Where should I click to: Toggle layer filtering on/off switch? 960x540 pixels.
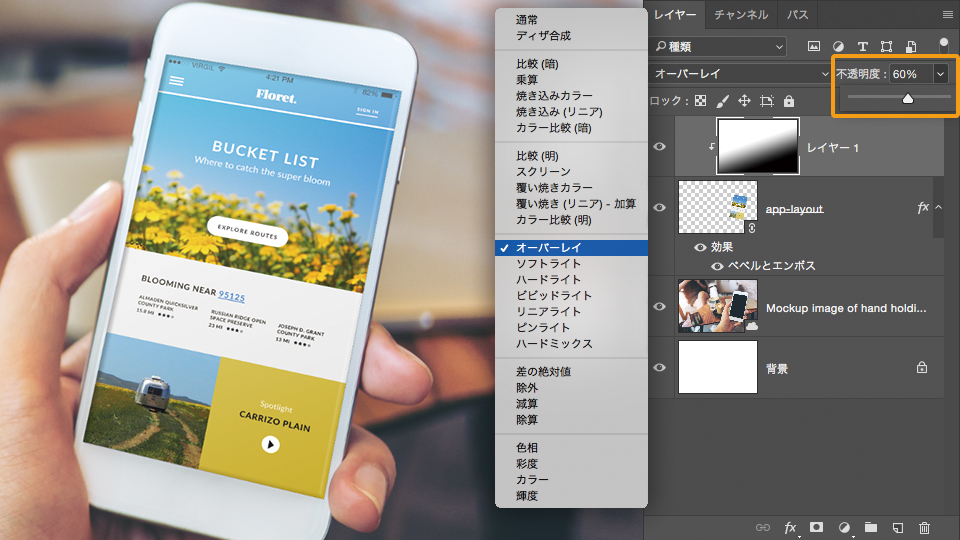943,46
